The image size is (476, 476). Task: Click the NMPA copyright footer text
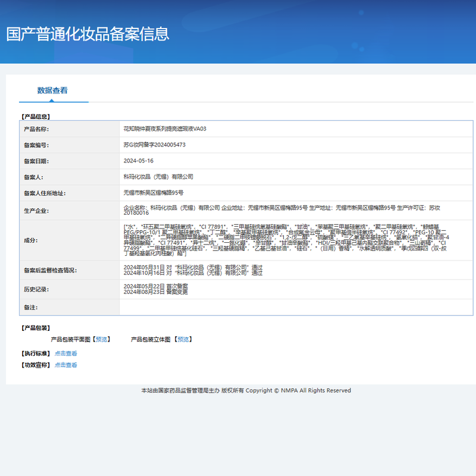click(246, 390)
